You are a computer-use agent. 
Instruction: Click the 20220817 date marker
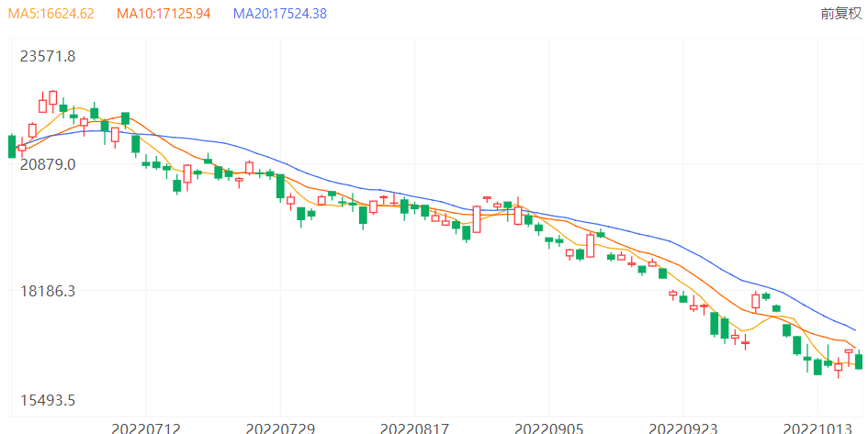[414, 428]
